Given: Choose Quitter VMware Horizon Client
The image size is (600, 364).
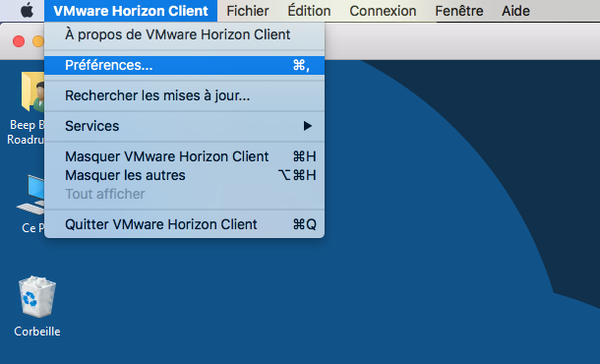Looking at the screenshot, I should click(185, 224).
